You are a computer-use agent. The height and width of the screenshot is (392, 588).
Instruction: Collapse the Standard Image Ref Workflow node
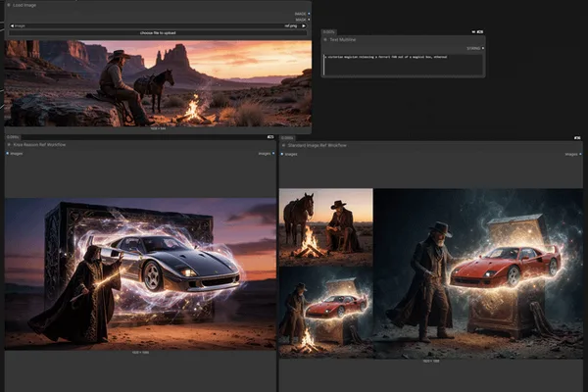pos(284,145)
